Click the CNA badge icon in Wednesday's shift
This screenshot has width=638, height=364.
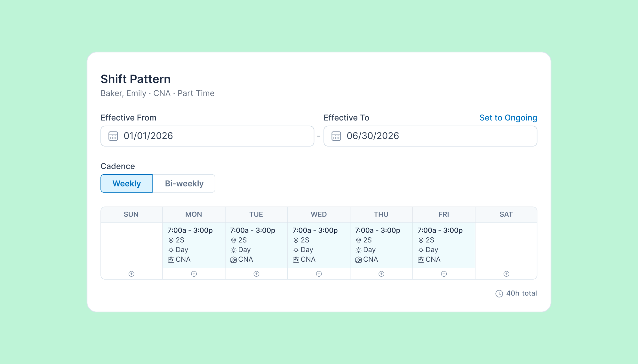pos(296,260)
